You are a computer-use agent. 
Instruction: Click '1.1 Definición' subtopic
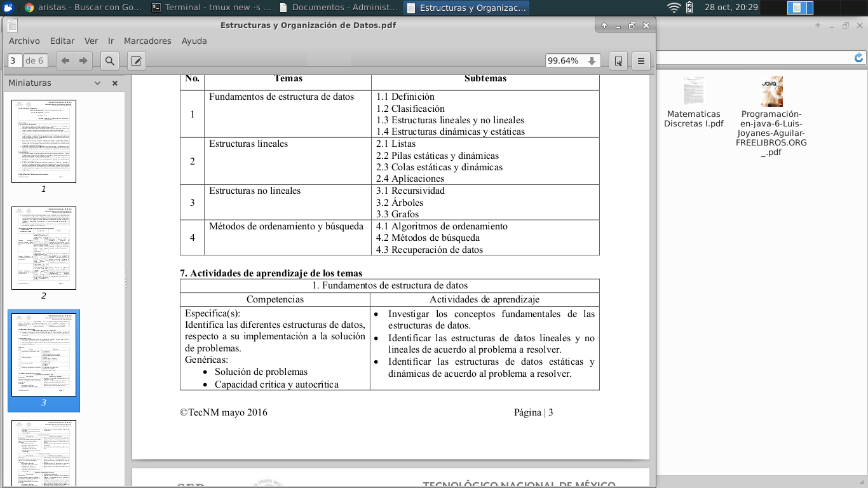[405, 97]
